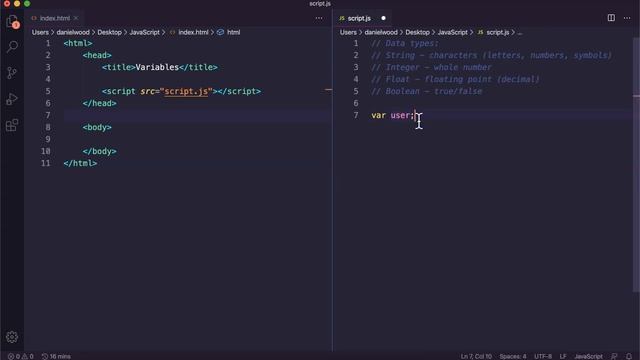640x360 pixels.
Task: Click the '// Data types:' comment
Action: [405, 43]
